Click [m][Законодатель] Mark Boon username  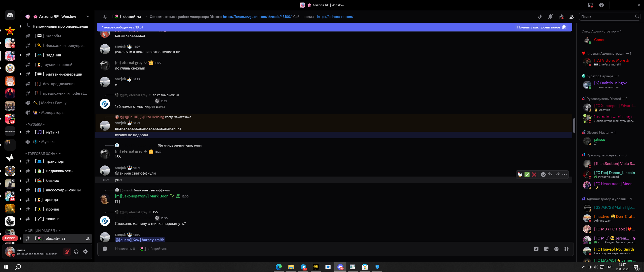(141, 196)
